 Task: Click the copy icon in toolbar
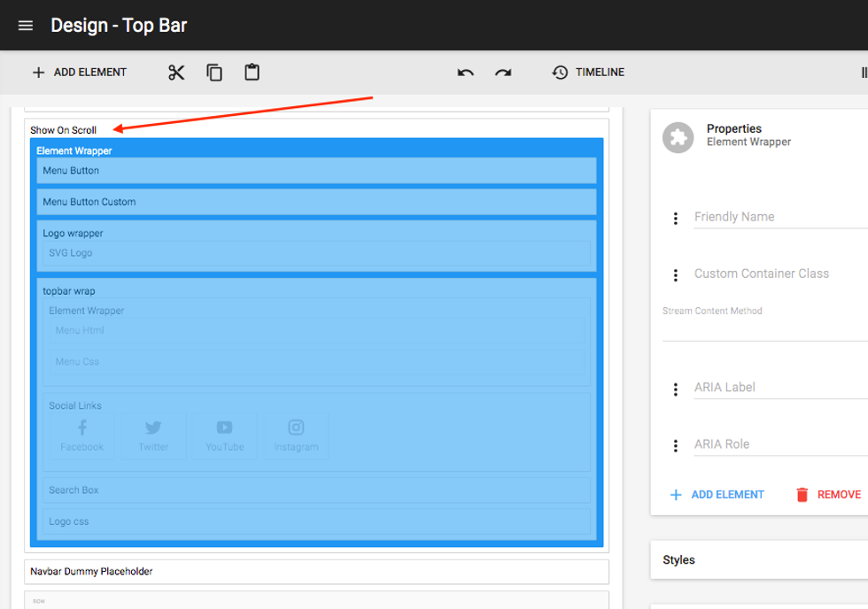(214, 73)
